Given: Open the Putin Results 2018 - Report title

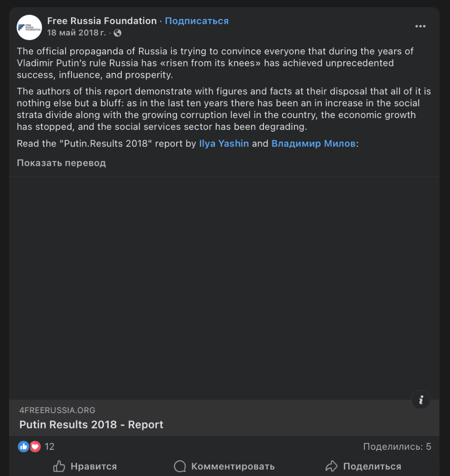Looking at the screenshot, I should (91, 425).
